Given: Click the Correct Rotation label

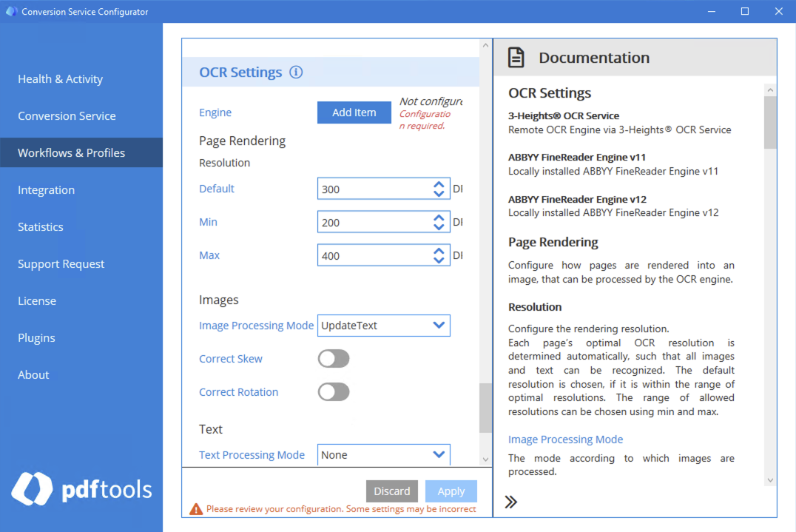Looking at the screenshot, I should point(239,392).
